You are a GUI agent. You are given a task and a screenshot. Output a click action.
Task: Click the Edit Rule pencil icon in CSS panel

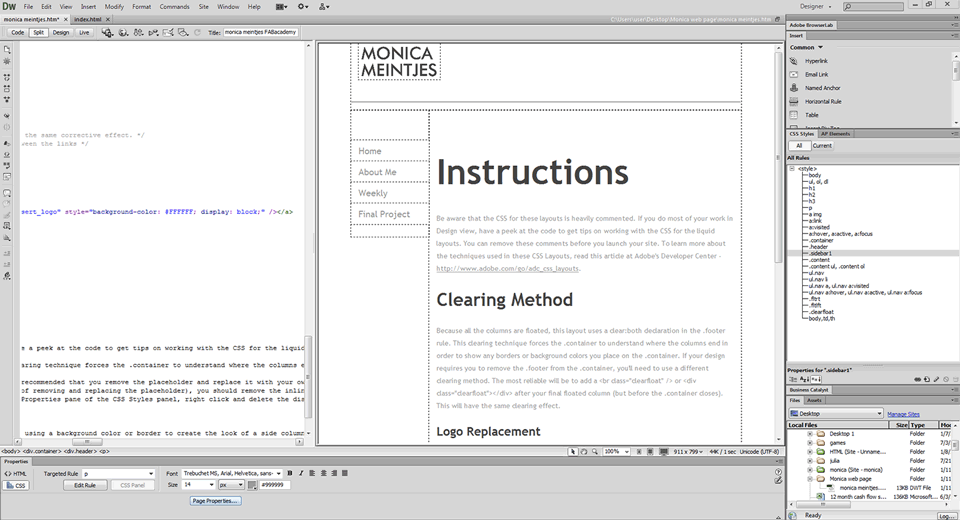[936, 379]
